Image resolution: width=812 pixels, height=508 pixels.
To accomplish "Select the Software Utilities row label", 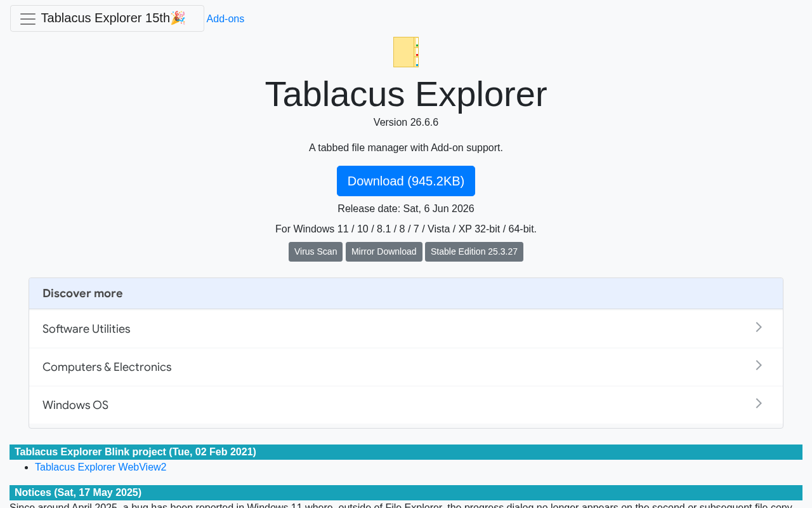I will [86, 329].
